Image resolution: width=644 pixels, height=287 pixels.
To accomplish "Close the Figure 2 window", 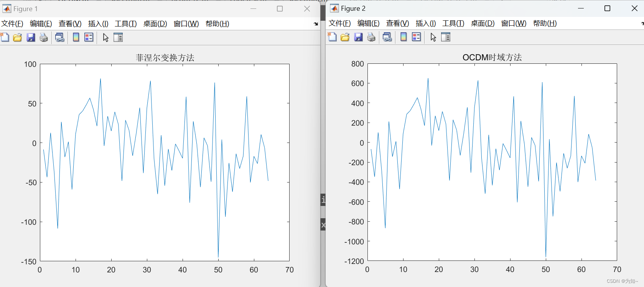I will tap(634, 8).
